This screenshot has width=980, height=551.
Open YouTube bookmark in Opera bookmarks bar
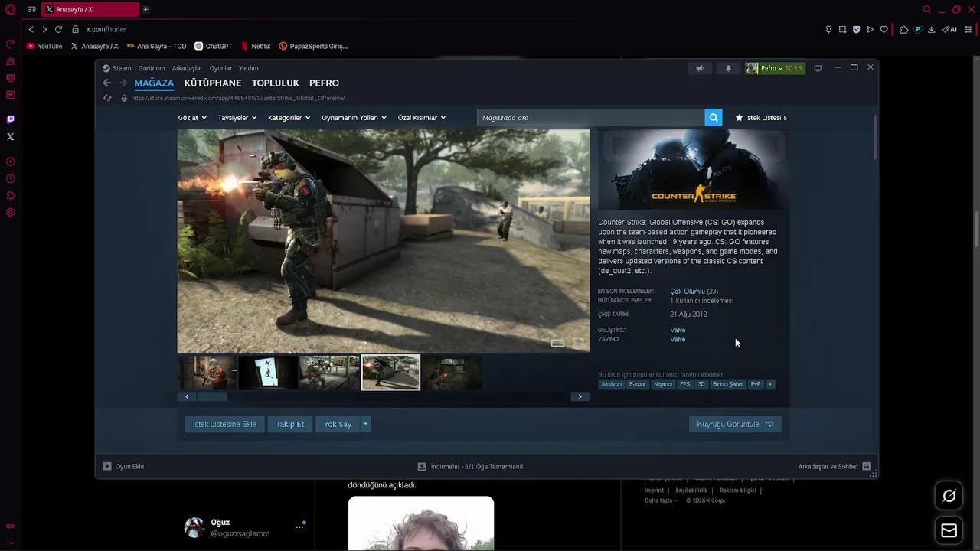tap(44, 46)
